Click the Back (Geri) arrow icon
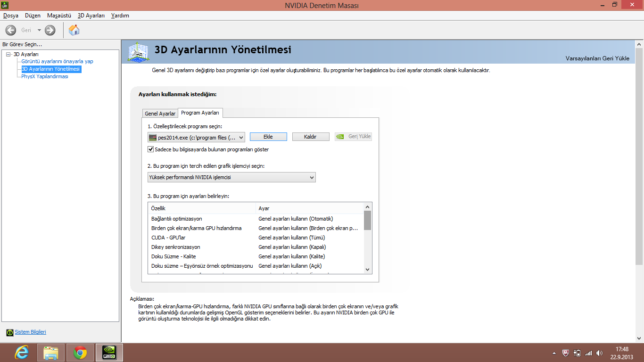Image resolution: width=644 pixels, height=362 pixels. pyautogui.click(x=11, y=30)
